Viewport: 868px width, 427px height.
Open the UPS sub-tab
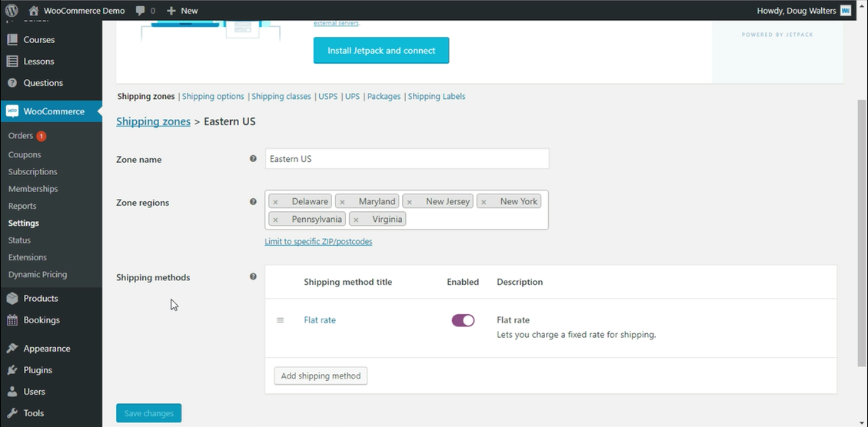click(353, 96)
